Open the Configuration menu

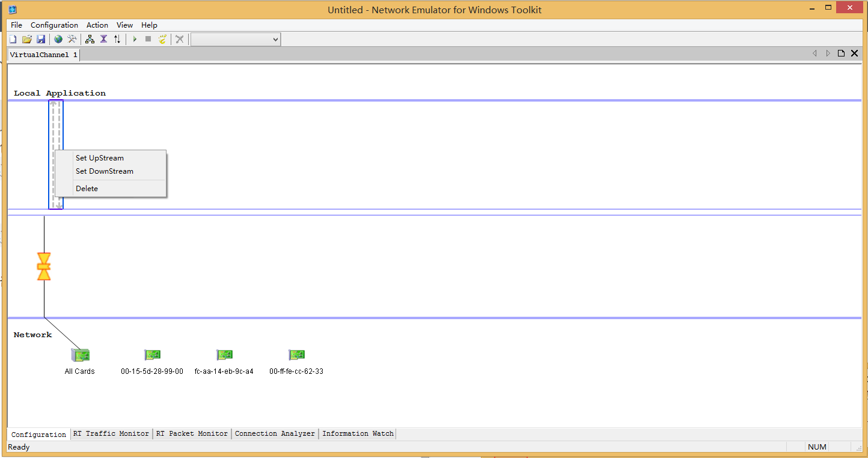54,25
